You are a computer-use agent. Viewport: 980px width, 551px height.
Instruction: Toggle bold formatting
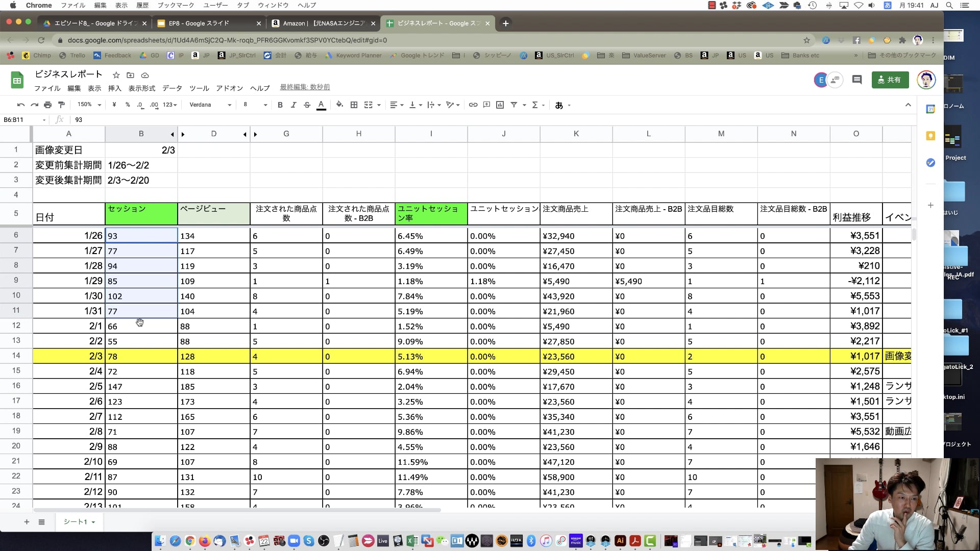tap(280, 105)
